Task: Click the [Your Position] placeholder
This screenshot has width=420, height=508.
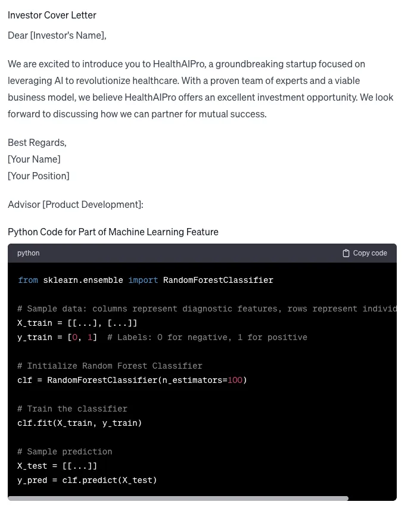Action: (38, 176)
